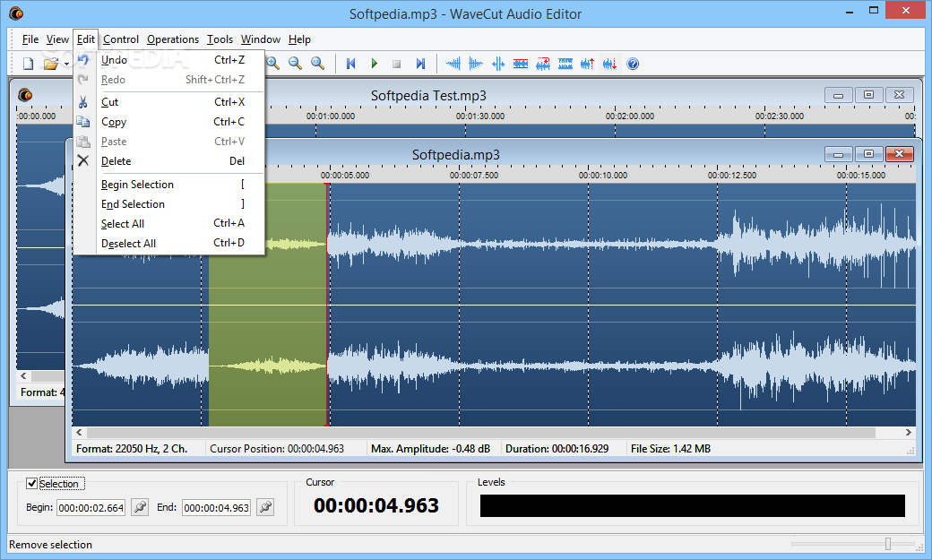Click the Undo arrow icon in Edit menu
Screen dimensions: 932x560
pos(83,59)
